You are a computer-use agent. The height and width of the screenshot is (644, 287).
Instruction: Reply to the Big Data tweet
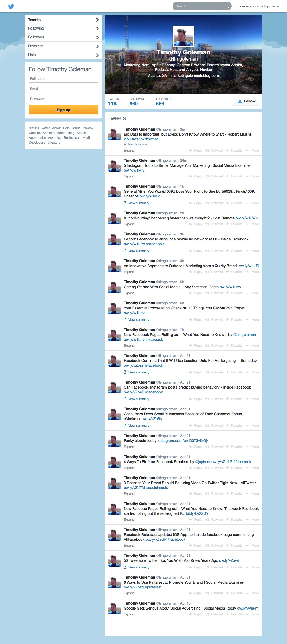click(196, 151)
